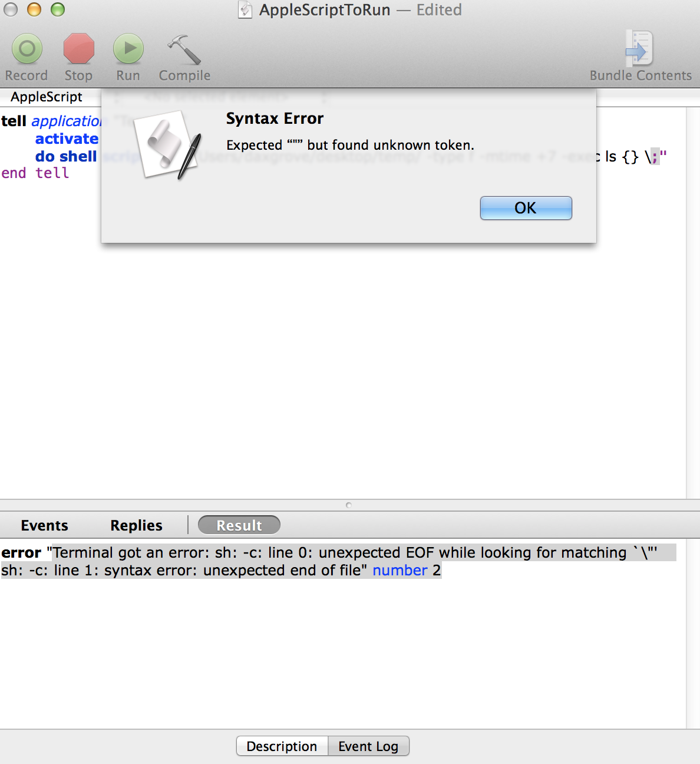The width and height of the screenshot is (700, 764).
Task: Click the Record toolbar icon
Action: (x=27, y=49)
